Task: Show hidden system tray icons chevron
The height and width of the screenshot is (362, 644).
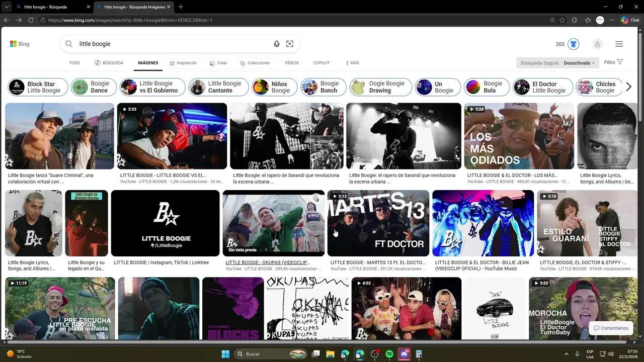Action: (x=567, y=354)
